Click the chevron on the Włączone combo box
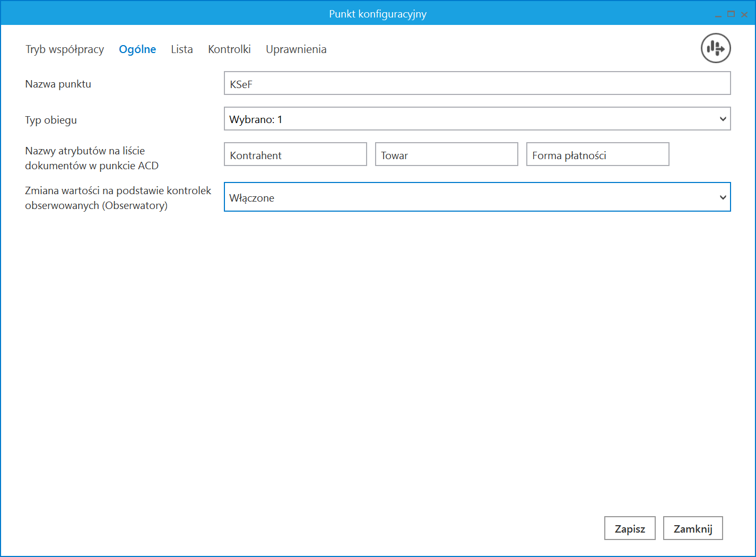Image resolution: width=756 pixels, height=557 pixels. [x=723, y=197]
